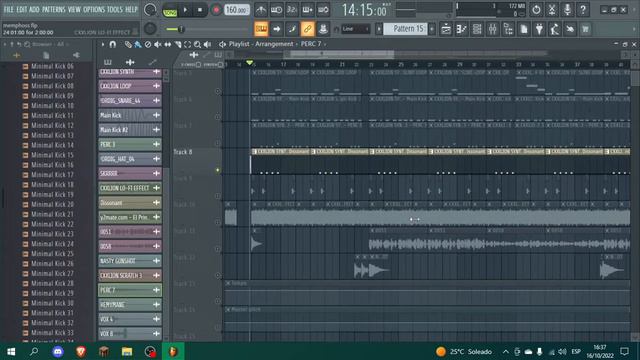Viewport: 640px width, 360px height.
Task: Select the PERC 7 pattern in picker
Action: coord(130,290)
